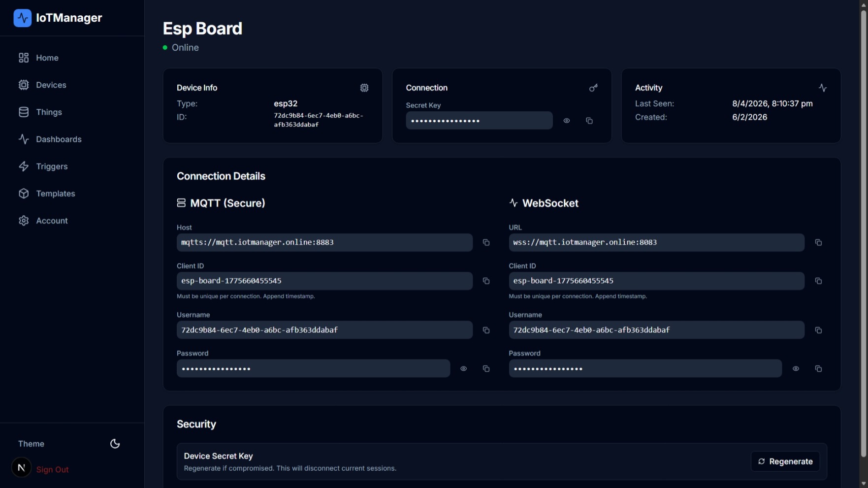Click the waveform icon on Activity card
The width and height of the screenshot is (868, 488).
pos(823,88)
